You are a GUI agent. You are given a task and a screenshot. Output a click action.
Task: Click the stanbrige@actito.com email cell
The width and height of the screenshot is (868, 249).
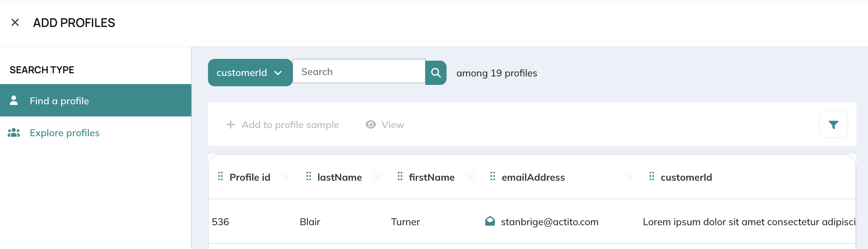click(550, 222)
